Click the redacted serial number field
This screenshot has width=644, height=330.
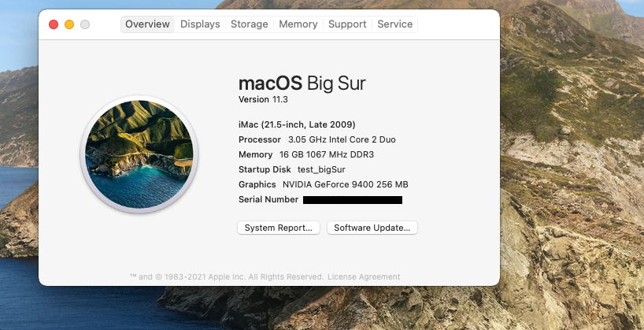coord(353,200)
